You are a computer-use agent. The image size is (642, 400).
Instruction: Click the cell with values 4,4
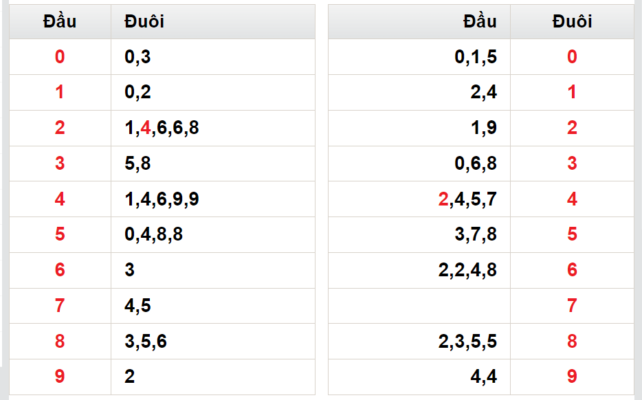tap(419, 376)
